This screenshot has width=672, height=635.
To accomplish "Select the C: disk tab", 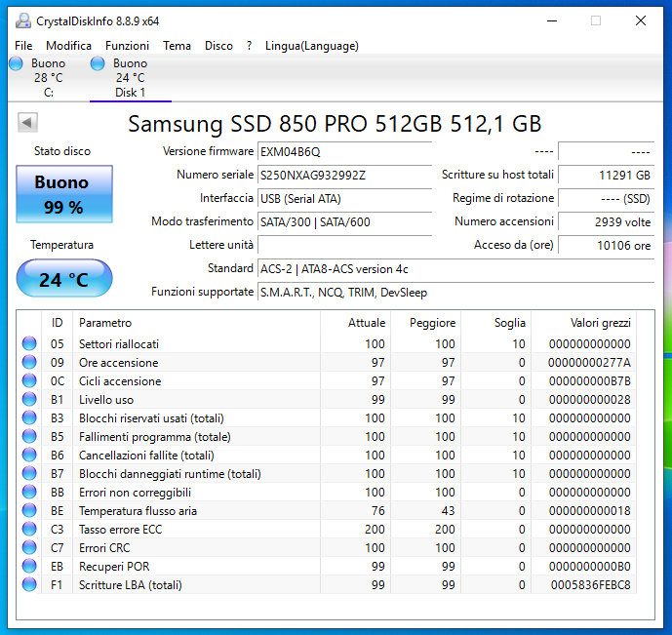I will point(48,78).
